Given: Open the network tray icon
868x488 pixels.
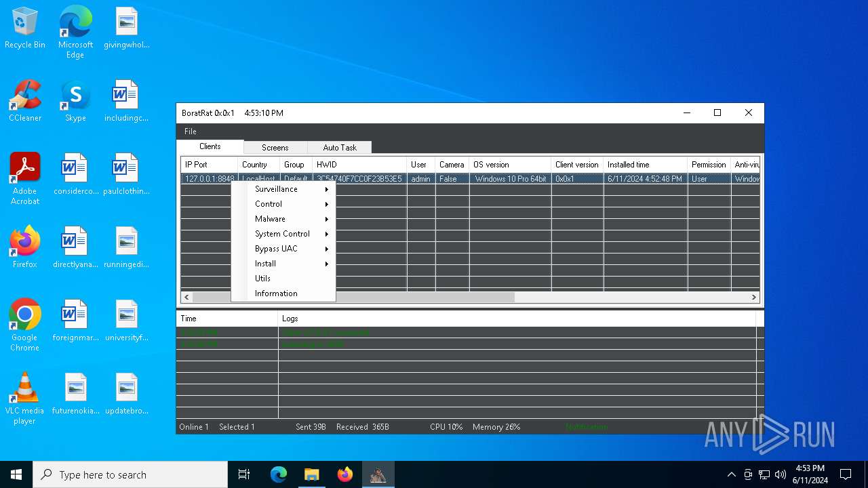Looking at the screenshot, I should click(764, 474).
